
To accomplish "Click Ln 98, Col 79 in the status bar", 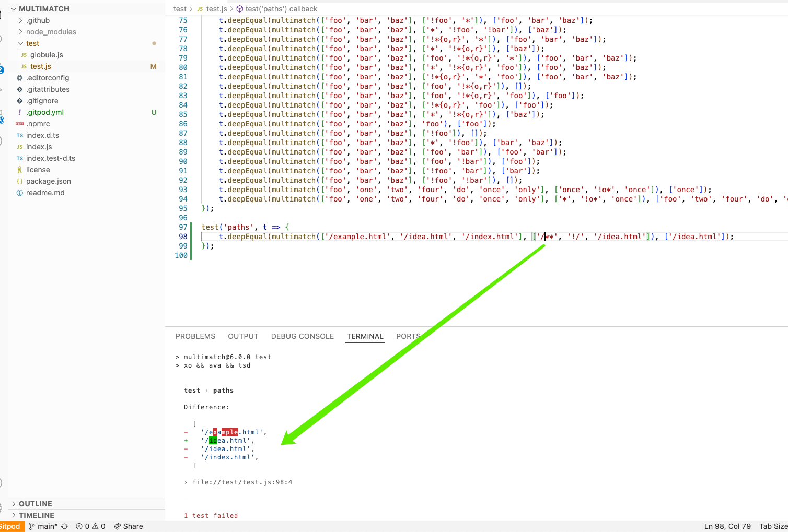I will click(x=727, y=526).
